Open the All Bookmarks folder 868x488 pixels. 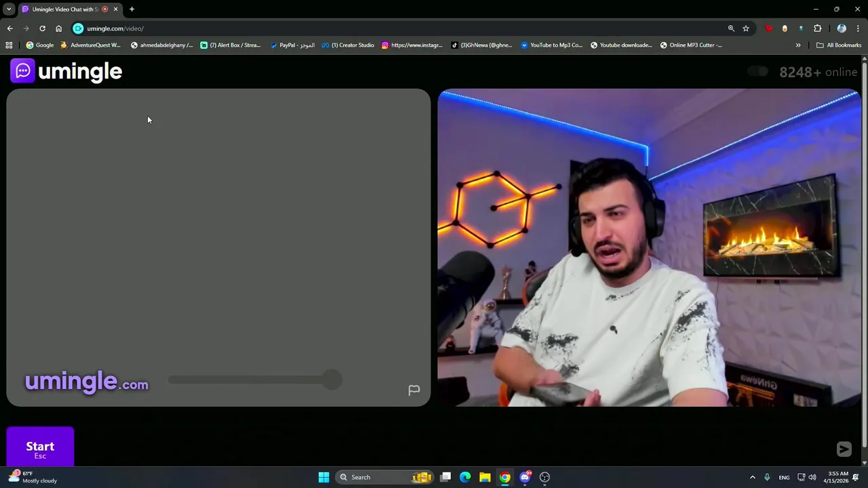pos(839,45)
